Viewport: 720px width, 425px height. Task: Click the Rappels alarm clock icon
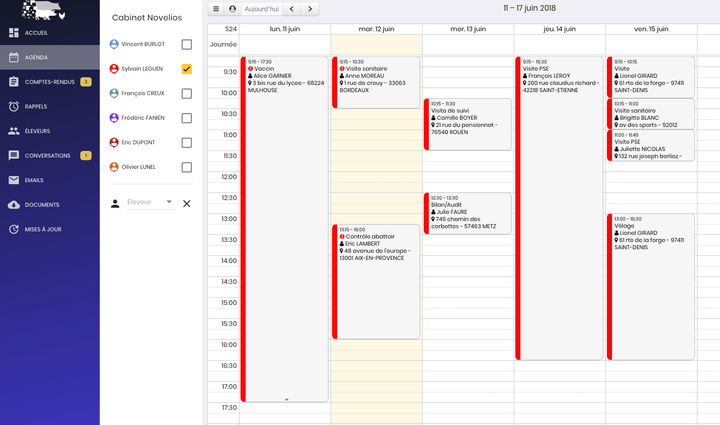[14, 106]
